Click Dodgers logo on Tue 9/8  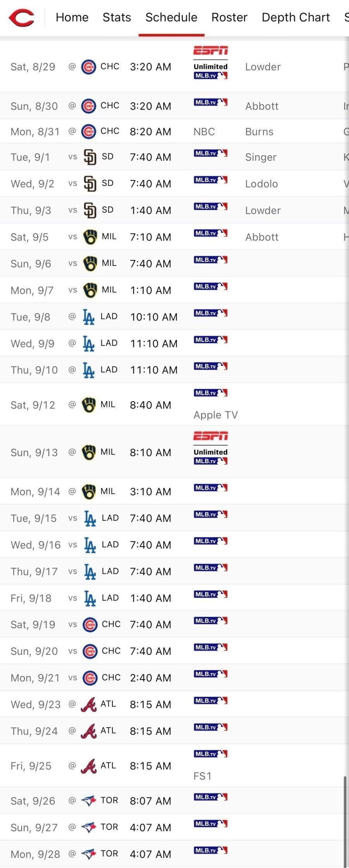(89, 317)
